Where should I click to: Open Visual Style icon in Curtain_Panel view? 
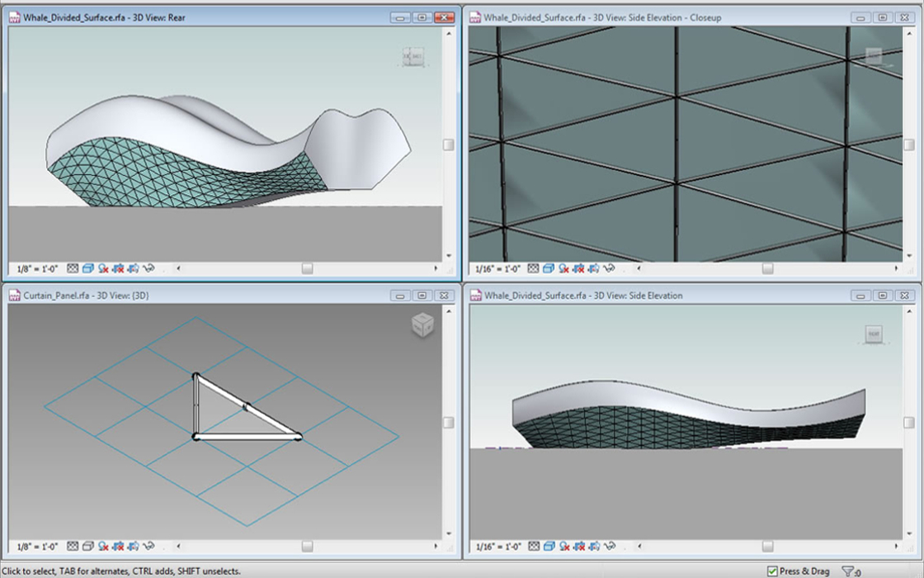[x=87, y=547]
